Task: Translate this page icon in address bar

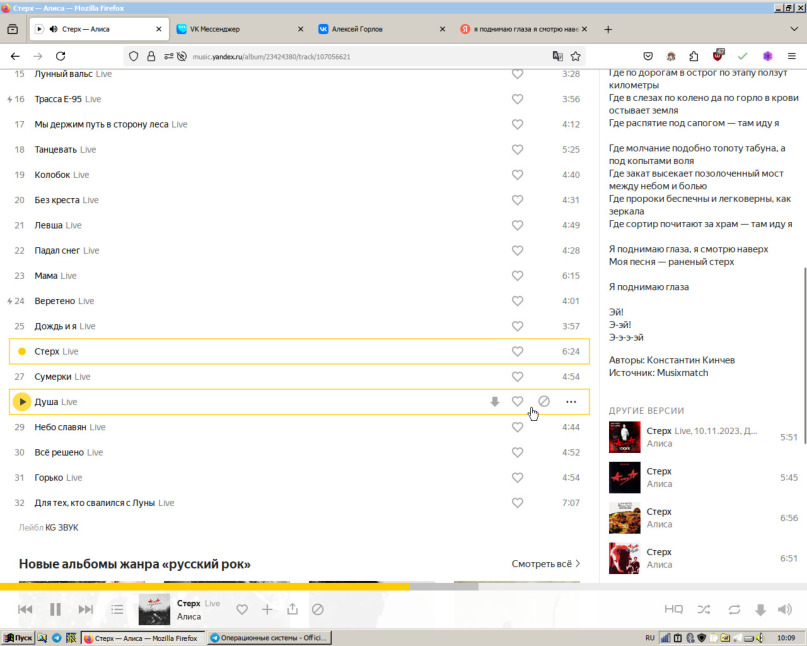Action: pyautogui.click(x=557, y=56)
